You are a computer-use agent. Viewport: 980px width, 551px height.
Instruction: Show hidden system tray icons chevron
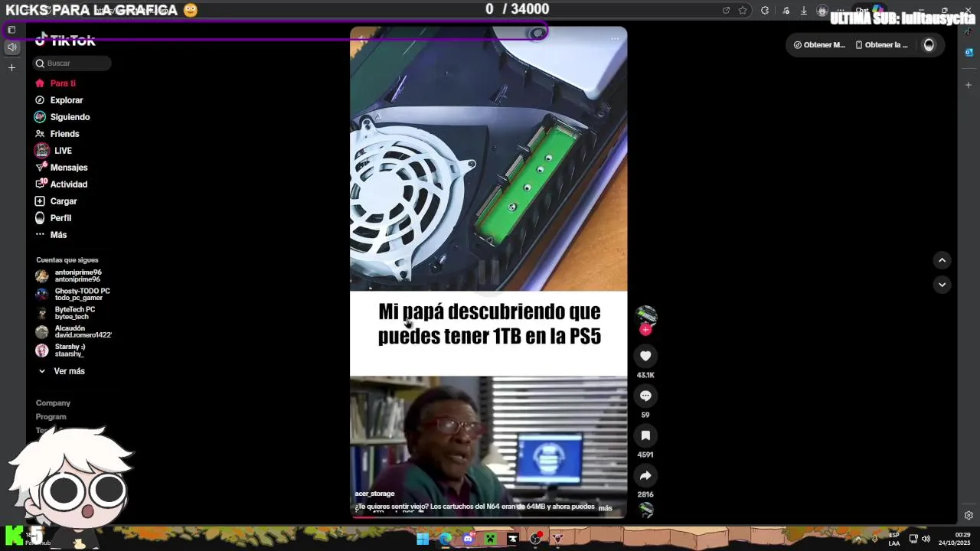pyautogui.click(x=857, y=539)
